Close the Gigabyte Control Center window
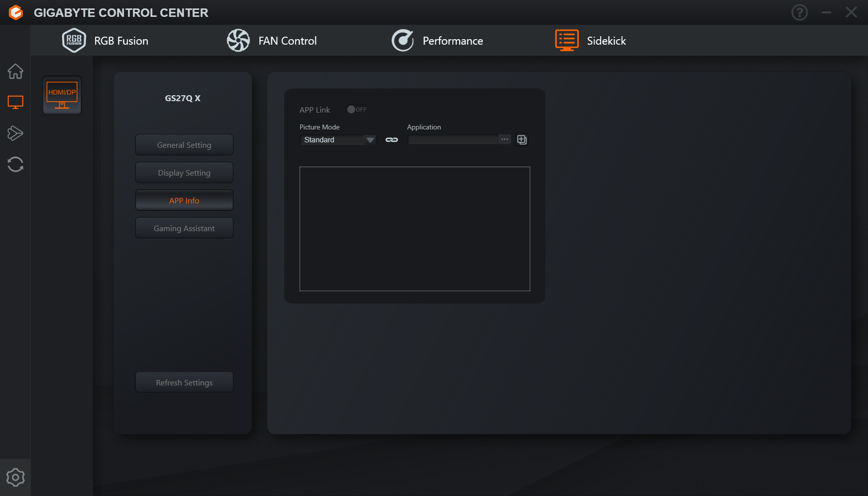Screen dimensions: 868x496 point(851,12)
